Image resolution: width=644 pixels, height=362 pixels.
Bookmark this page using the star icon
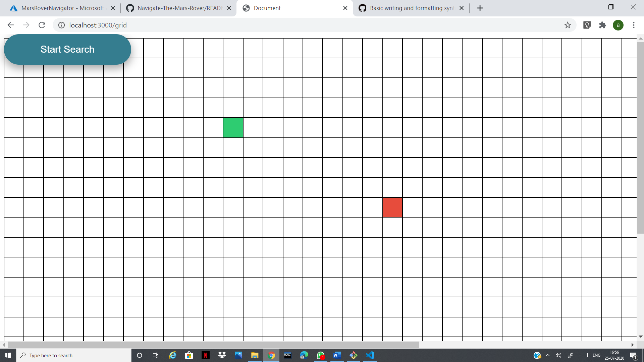(568, 25)
